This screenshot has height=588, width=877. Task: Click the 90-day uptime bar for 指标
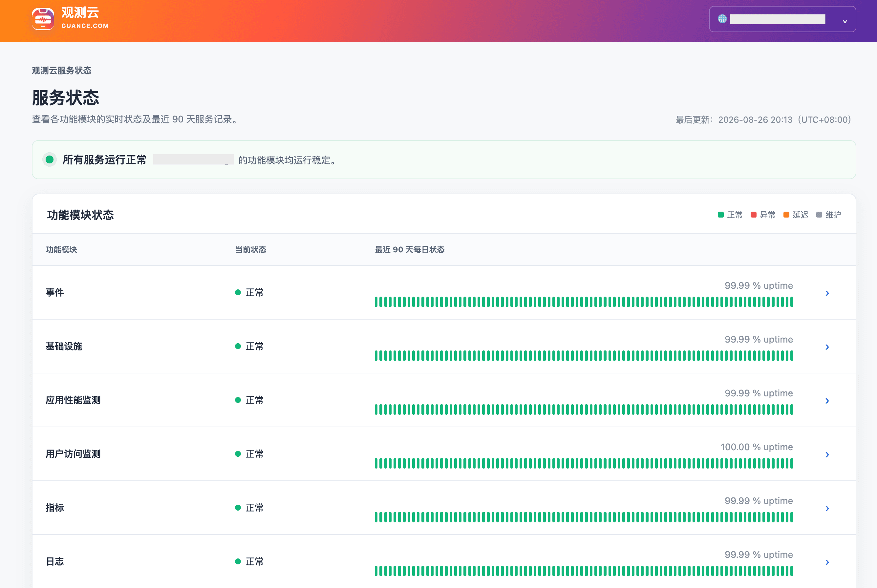point(584,517)
